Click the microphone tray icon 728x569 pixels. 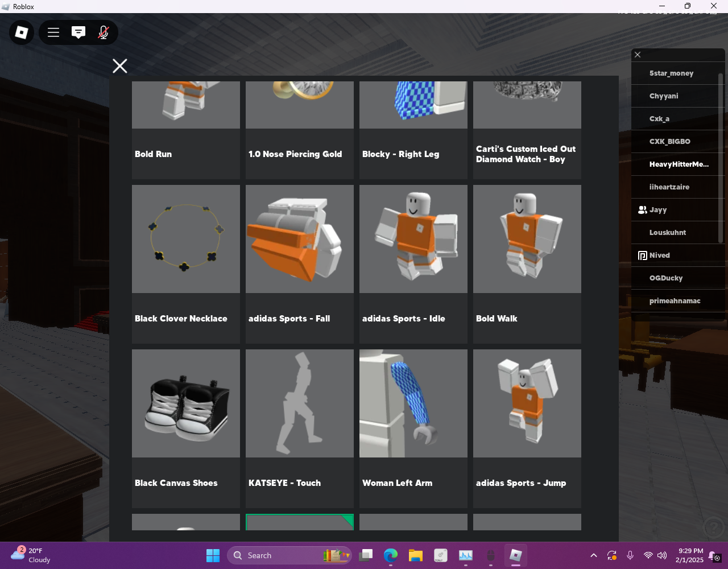tap(630, 555)
